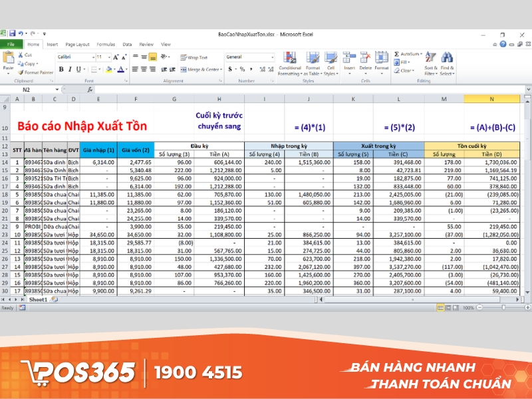Viewport: 532px width, 399px height.
Task: Open the Calibri font name dropdown
Action: (93, 57)
